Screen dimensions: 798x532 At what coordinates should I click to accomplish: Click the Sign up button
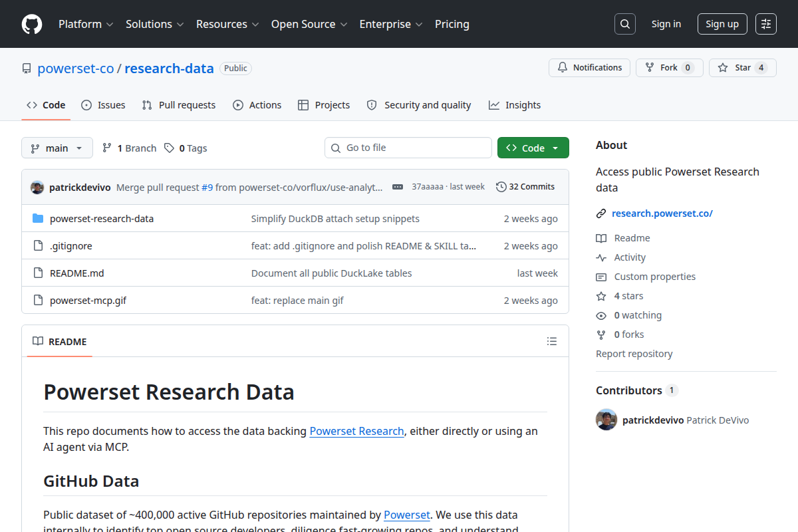tap(722, 24)
